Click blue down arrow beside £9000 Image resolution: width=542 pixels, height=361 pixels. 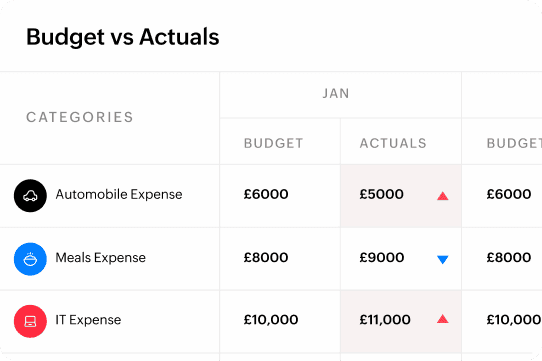(442, 259)
